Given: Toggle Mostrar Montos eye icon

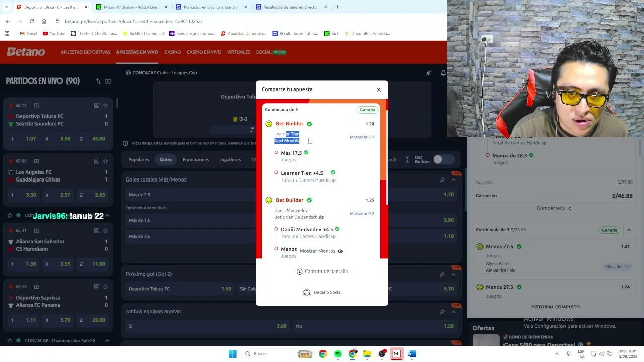Looking at the screenshot, I should 340,251.
